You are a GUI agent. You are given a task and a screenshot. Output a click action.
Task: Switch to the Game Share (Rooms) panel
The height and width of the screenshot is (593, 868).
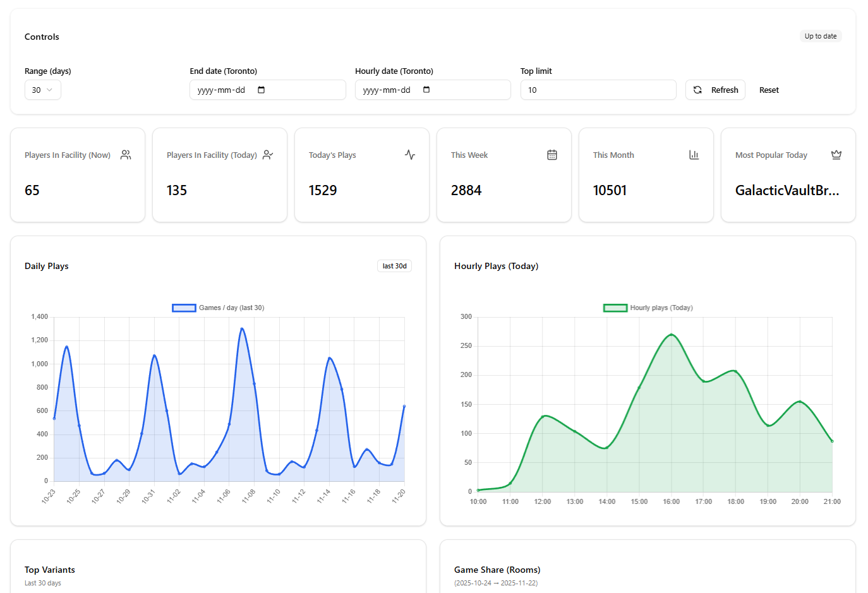click(x=497, y=570)
